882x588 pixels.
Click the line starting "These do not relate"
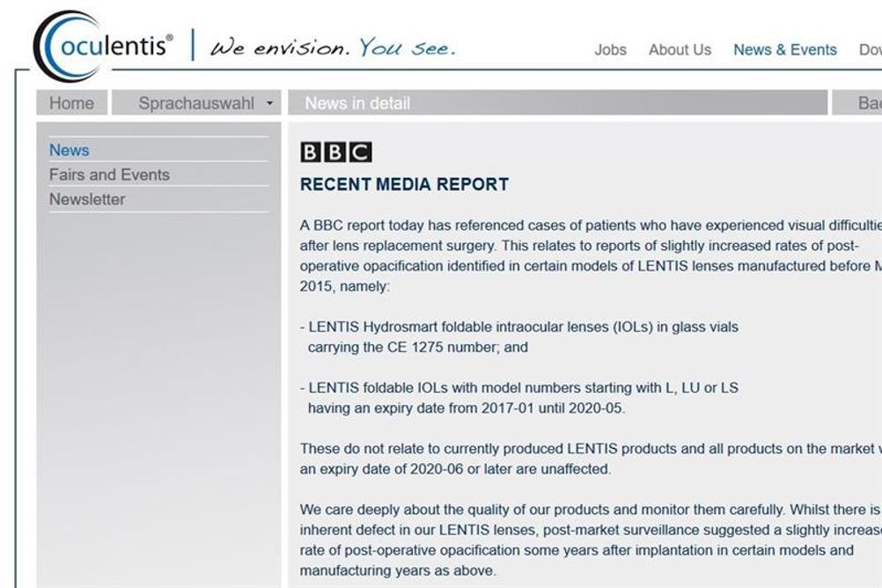(x=591, y=448)
